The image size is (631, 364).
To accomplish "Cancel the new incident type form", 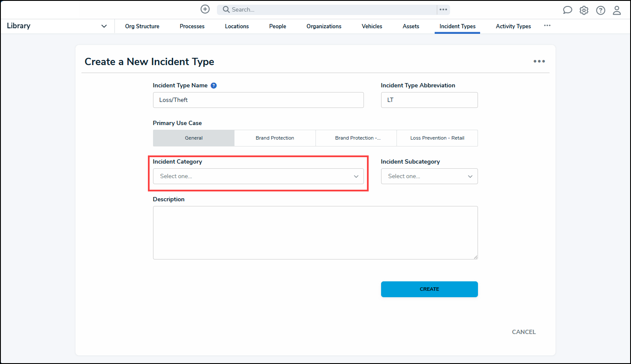I will click(523, 332).
